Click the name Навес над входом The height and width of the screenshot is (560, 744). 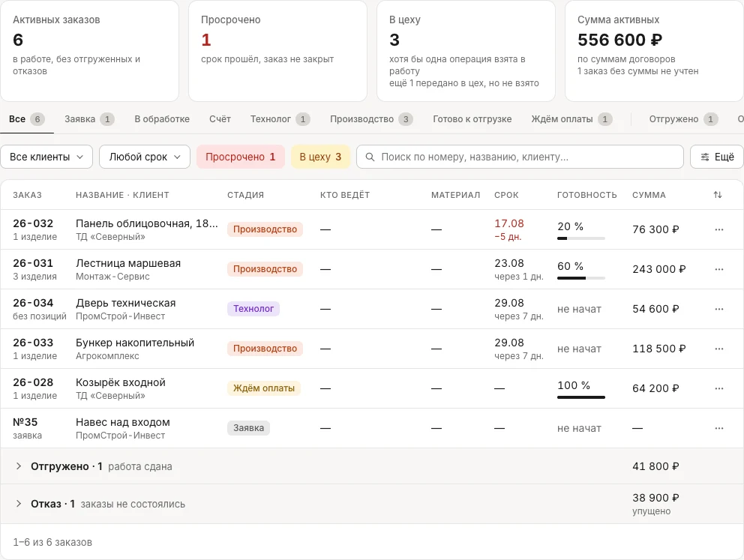click(123, 422)
